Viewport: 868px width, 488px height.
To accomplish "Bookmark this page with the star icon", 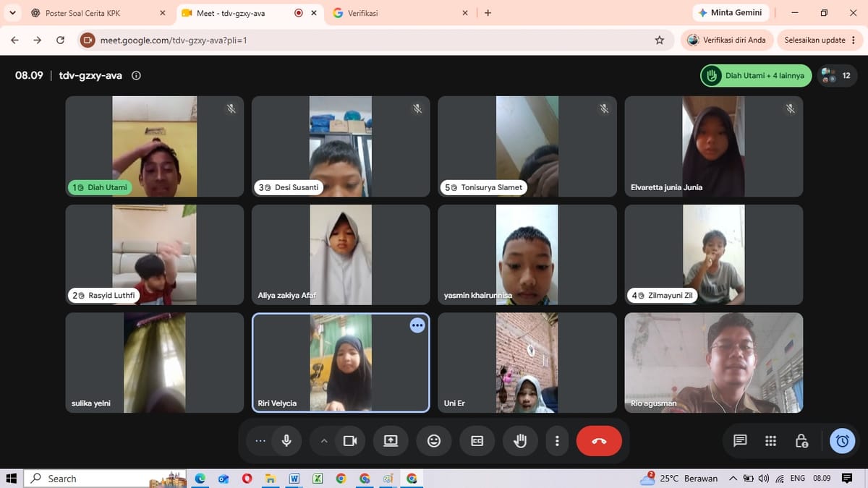I will [659, 40].
